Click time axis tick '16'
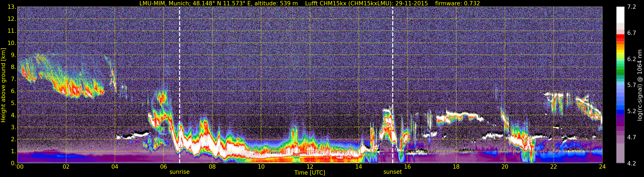The width and height of the screenshot is (644, 177). click(407, 167)
